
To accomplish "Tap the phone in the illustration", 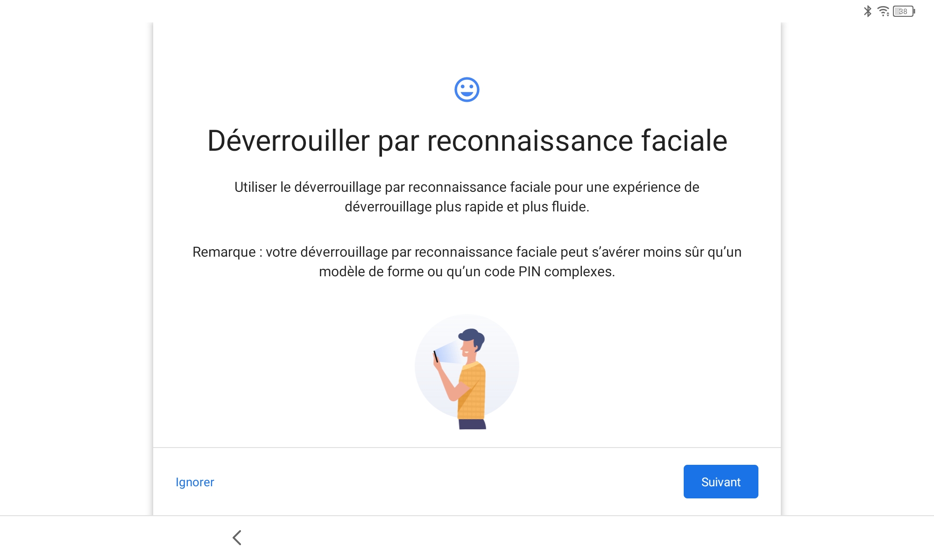I will [436, 356].
